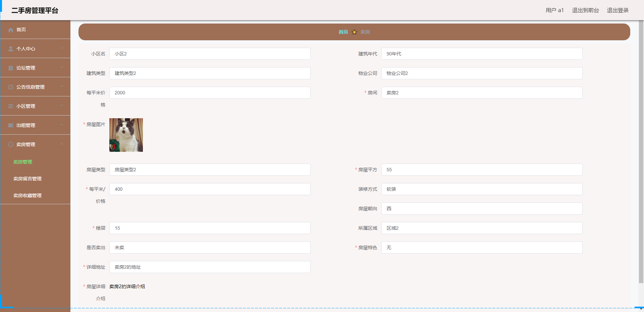Click the 是否卖出 field showing 未卖
The height and width of the screenshot is (312, 644).
(210, 248)
